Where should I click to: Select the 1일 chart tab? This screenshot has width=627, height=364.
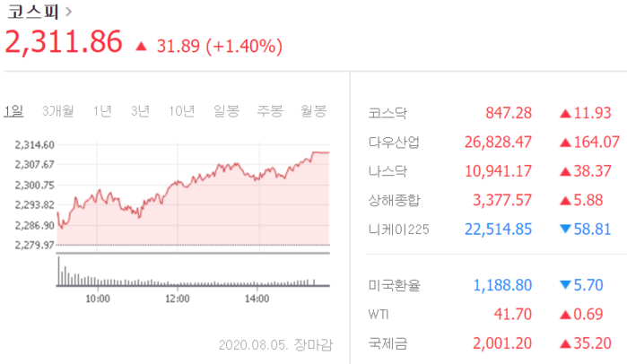point(13,111)
